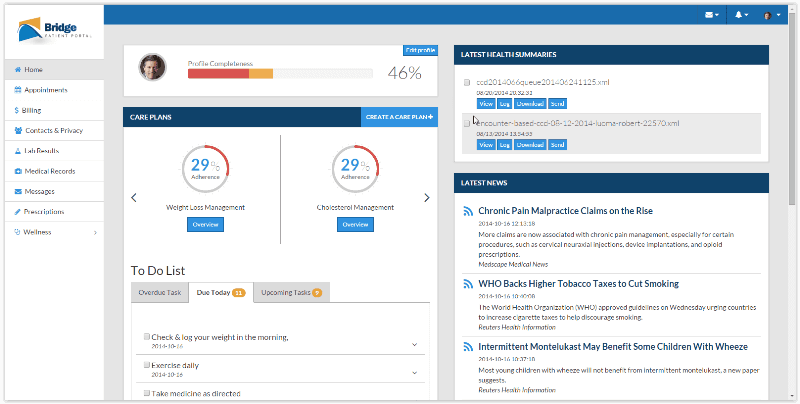Click the Home house icon in sidebar
This screenshot has width=800, height=404.
(x=18, y=69)
